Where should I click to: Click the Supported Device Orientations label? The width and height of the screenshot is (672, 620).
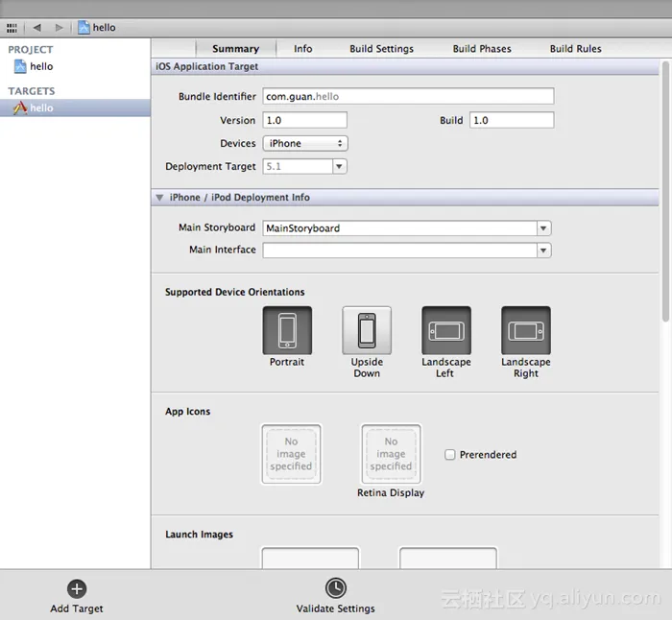point(235,292)
